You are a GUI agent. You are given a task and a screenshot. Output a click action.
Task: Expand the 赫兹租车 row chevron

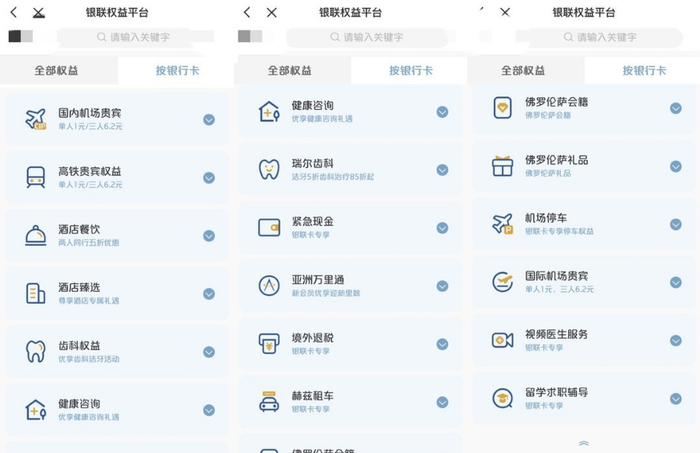(x=442, y=402)
